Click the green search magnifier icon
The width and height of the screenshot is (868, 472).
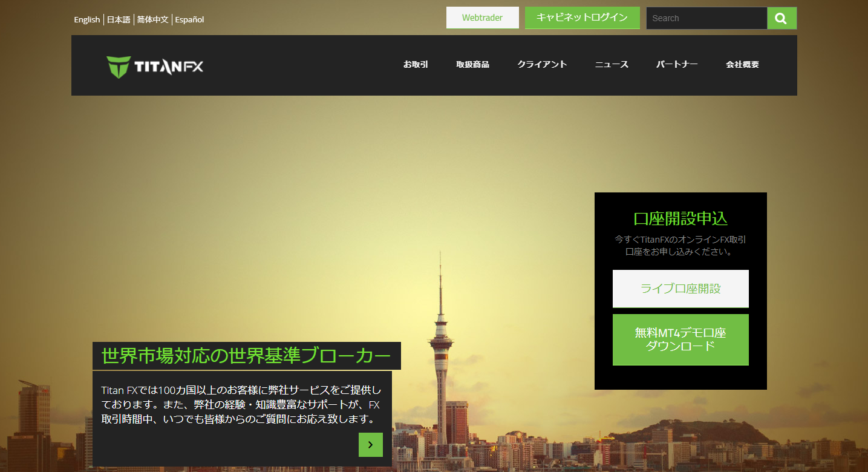click(782, 18)
